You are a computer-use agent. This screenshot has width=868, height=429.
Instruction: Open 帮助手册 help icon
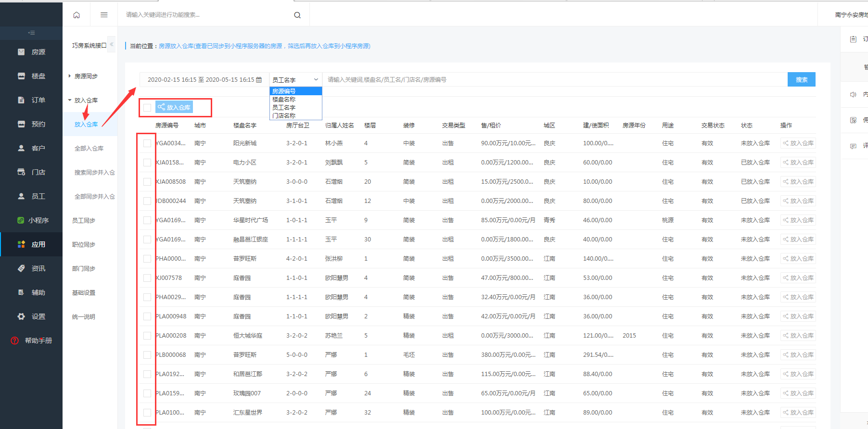15,341
